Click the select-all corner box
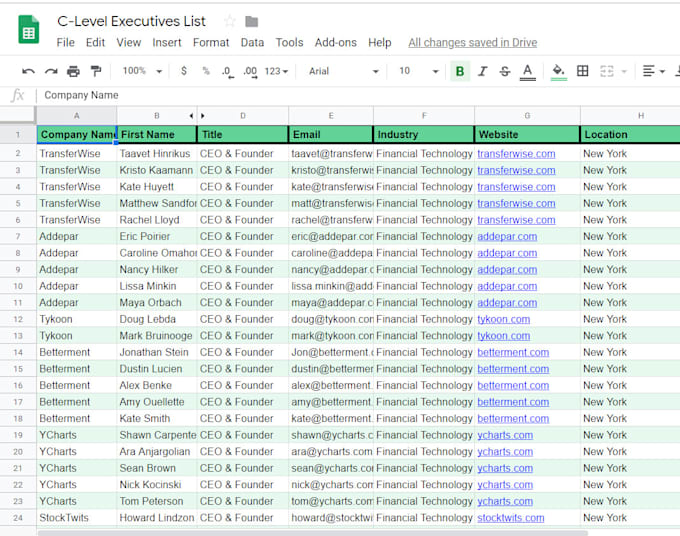 (18, 115)
